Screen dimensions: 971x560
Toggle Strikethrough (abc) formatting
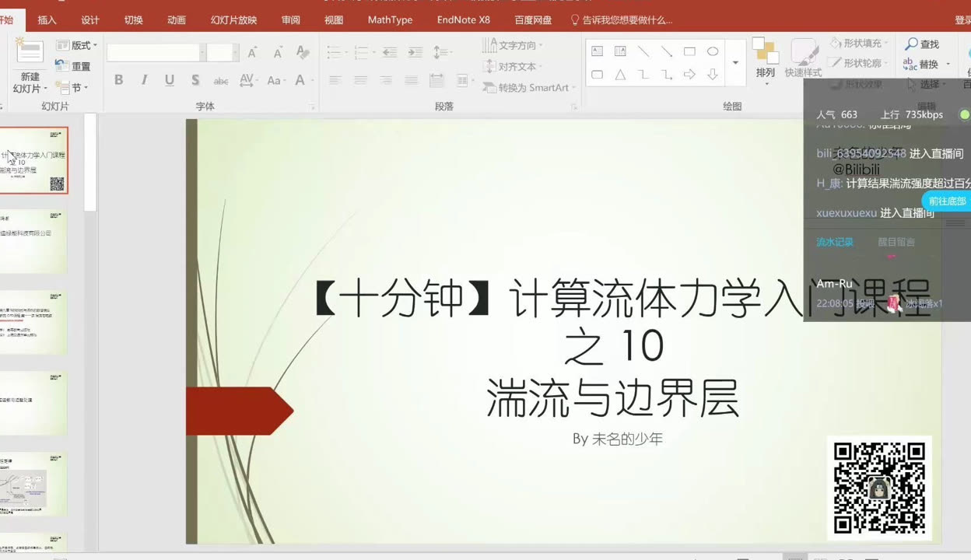(221, 80)
